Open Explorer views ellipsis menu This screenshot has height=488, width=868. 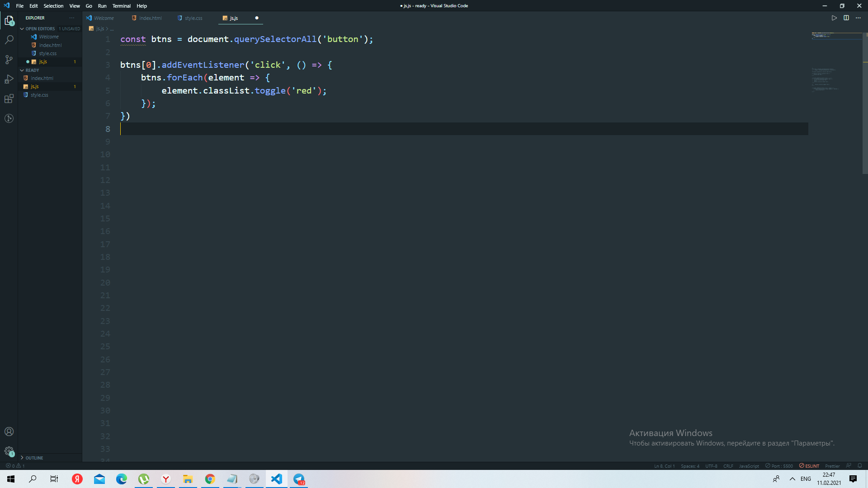coord(72,18)
